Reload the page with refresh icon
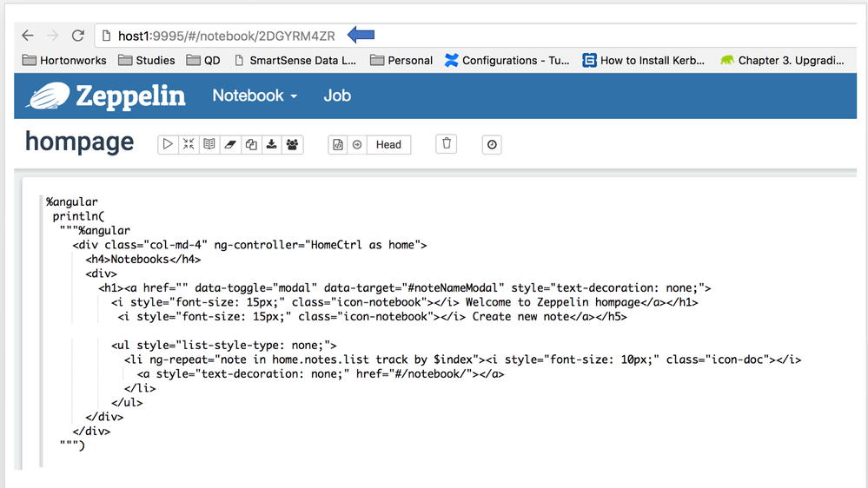868x488 pixels. (x=78, y=36)
